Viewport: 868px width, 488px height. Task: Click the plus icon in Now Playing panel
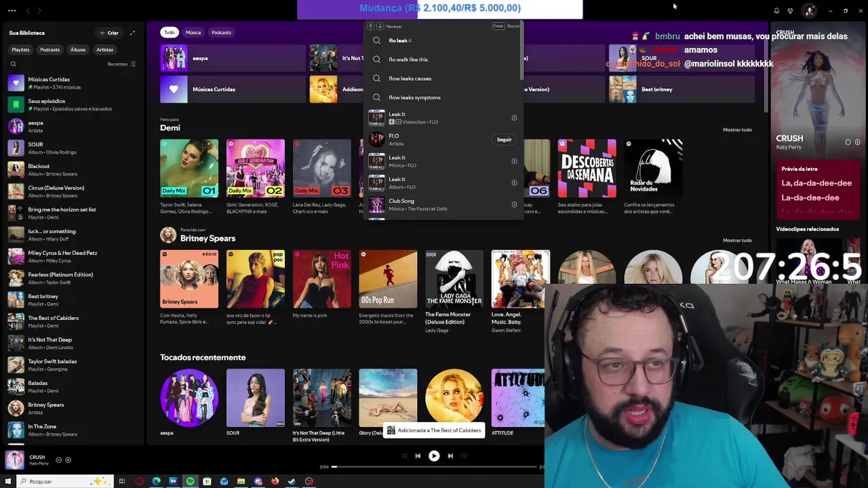click(x=857, y=142)
